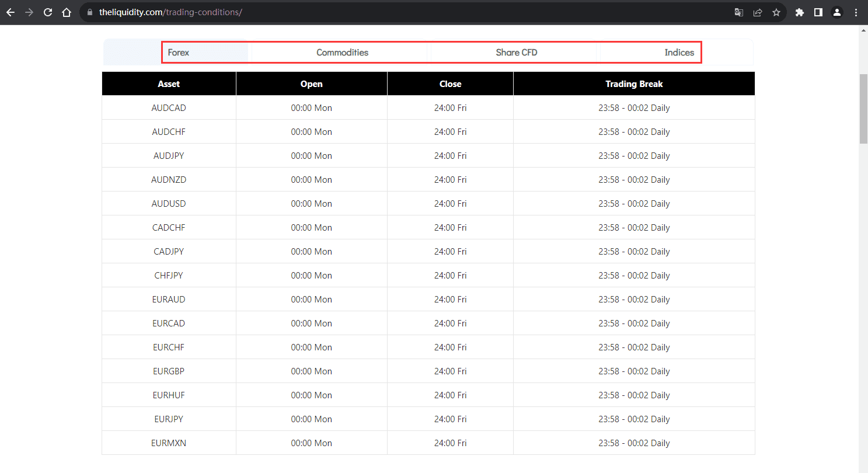Click the EURMXN close time cell

(x=450, y=443)
